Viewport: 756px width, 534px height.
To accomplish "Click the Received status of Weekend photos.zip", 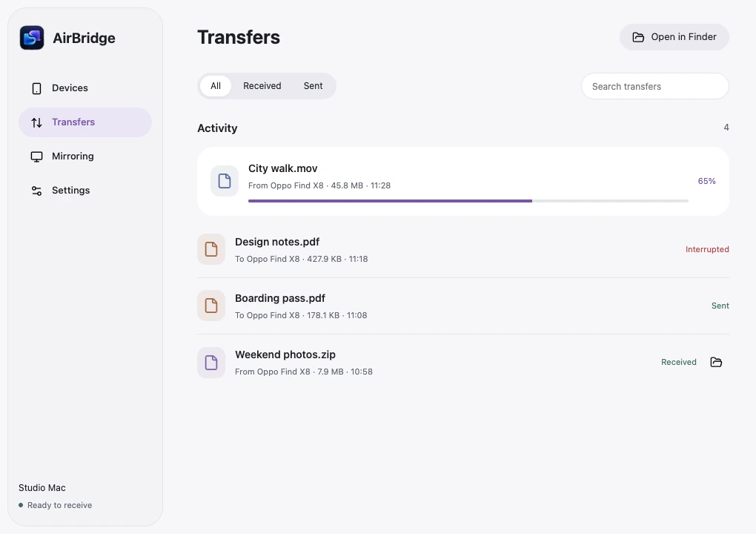I will pyautogui.click(x=679, y=362).
